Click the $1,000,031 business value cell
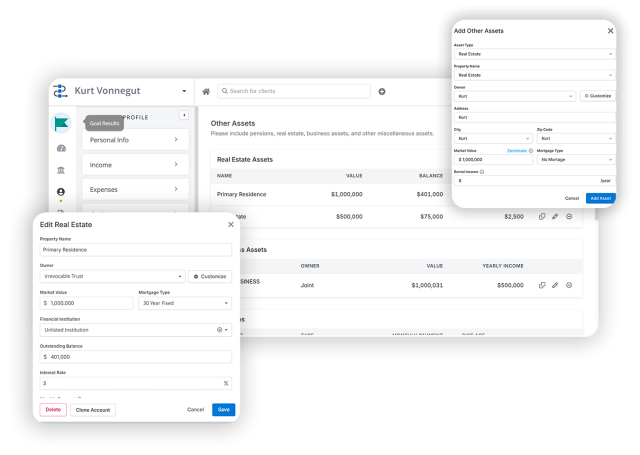 click(427, 285)
